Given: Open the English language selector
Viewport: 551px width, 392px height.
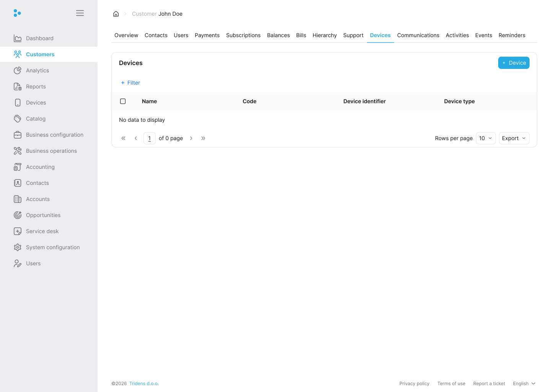Looking at the screenshot, I should point(524,383).
